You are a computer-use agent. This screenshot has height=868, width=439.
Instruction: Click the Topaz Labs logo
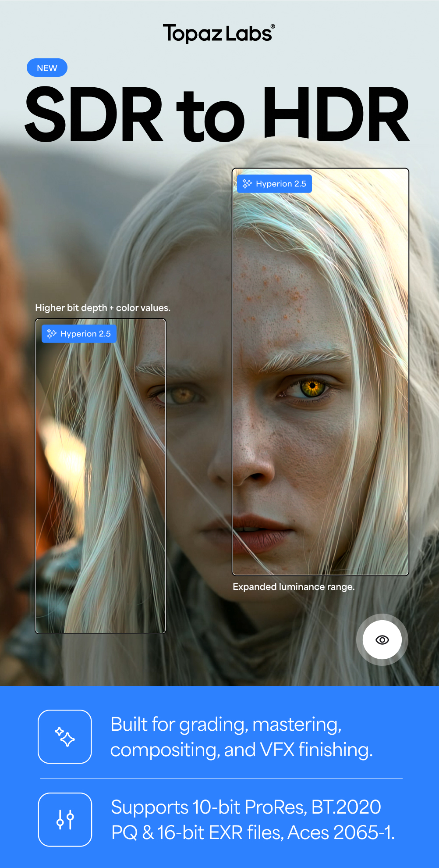click(219, 33)
